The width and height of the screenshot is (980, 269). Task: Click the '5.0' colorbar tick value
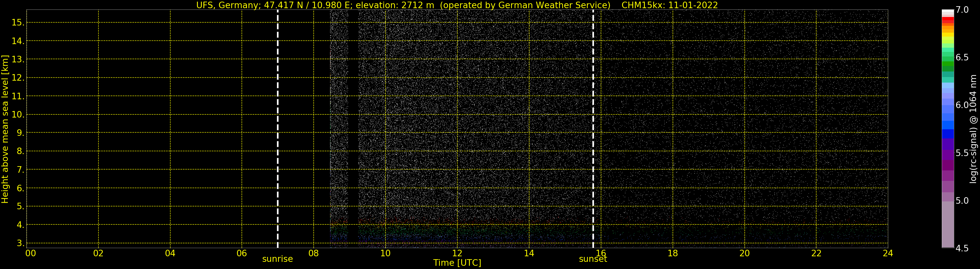click(962, 200)
